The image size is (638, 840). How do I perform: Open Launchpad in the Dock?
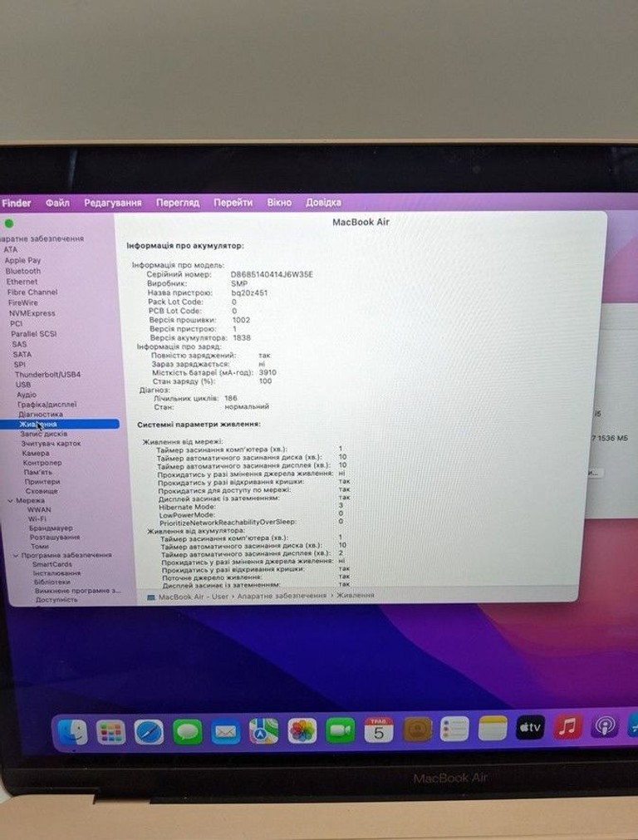point(110,732)
